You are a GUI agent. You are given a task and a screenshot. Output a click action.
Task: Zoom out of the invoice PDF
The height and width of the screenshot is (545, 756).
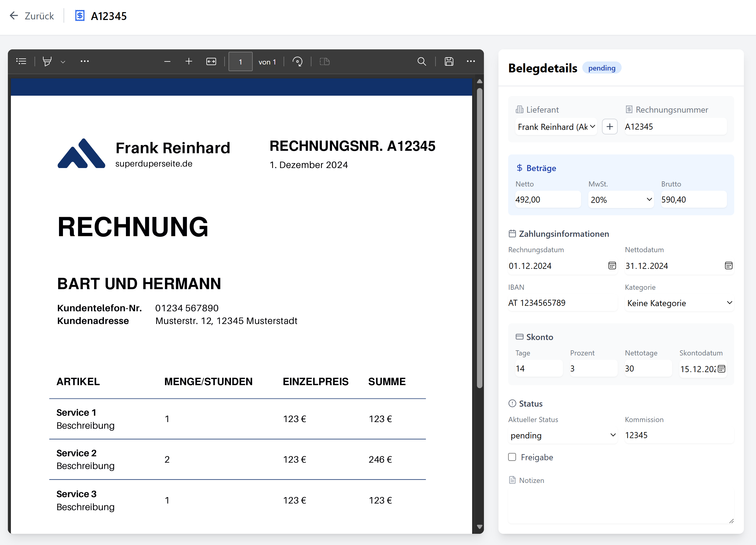[167, 61]
